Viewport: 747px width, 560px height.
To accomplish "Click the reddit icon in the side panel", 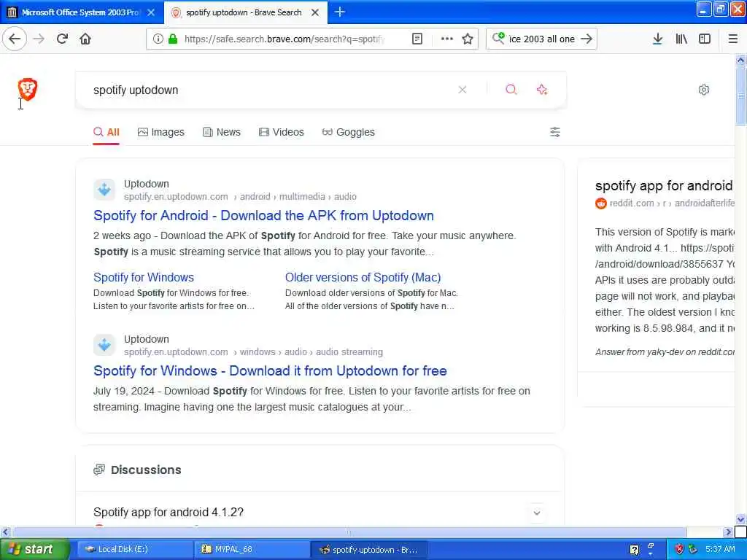I will coord(601,203).
